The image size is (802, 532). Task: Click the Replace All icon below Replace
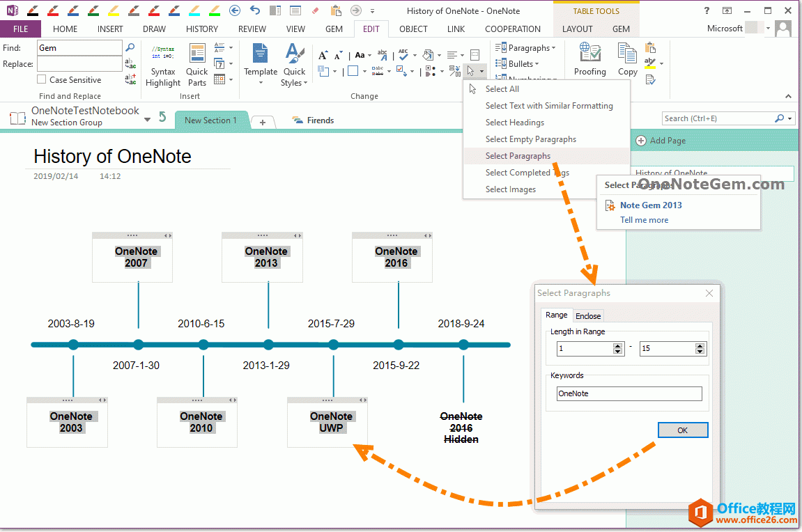click(x=130, y=79)
